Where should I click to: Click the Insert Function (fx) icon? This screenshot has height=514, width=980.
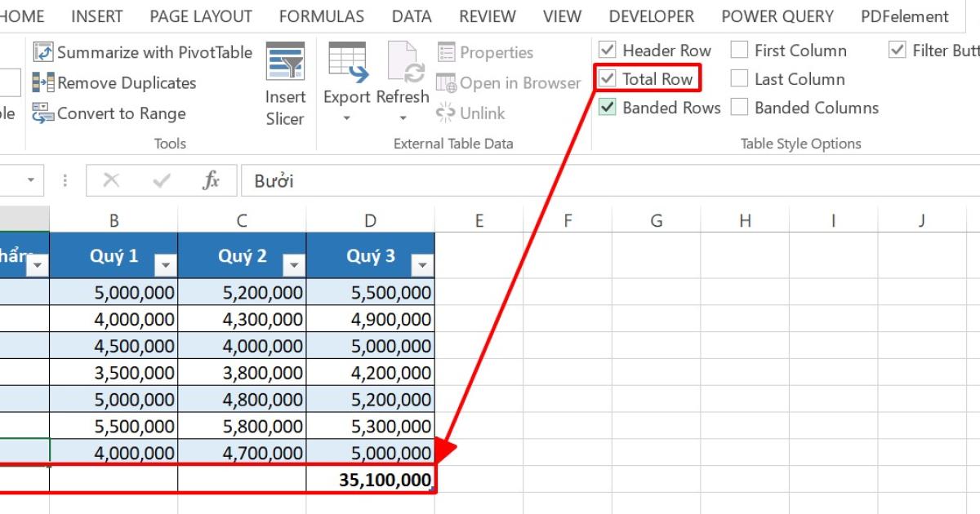tap(211, 180)
